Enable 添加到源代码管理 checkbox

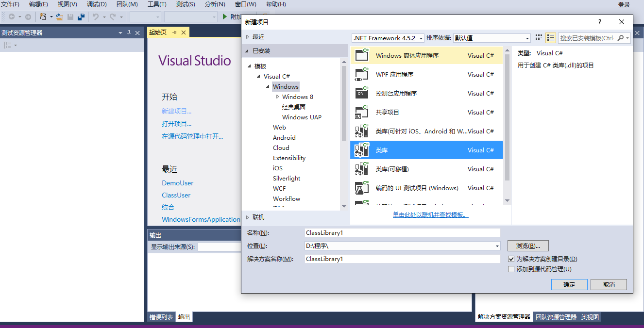[511, 269]
